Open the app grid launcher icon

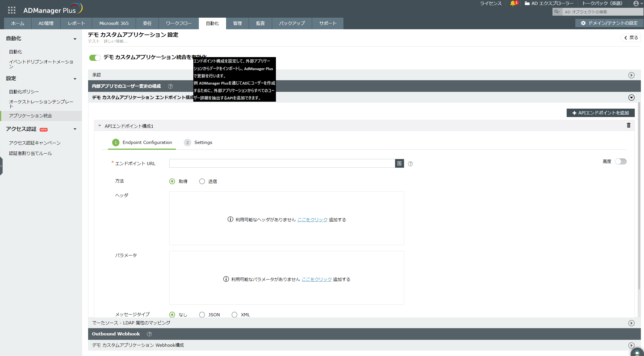coord(12,10)
